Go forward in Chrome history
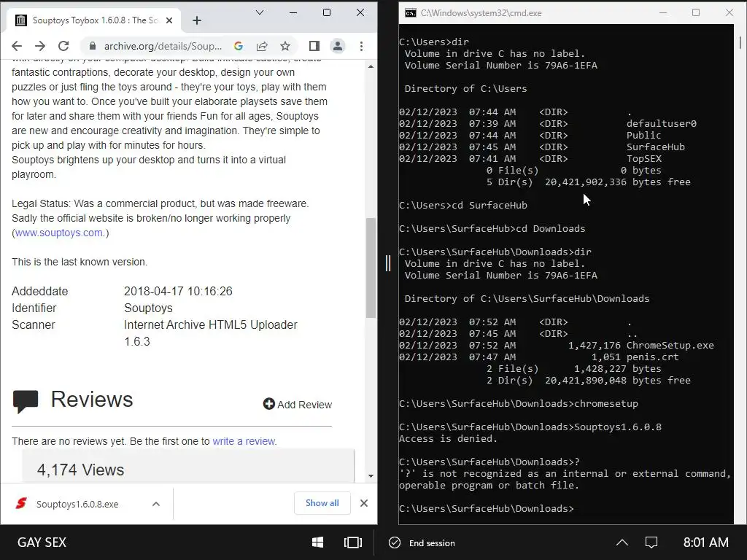Image resolution: width=747 pixels, height=560 pixels. [40, 46]
